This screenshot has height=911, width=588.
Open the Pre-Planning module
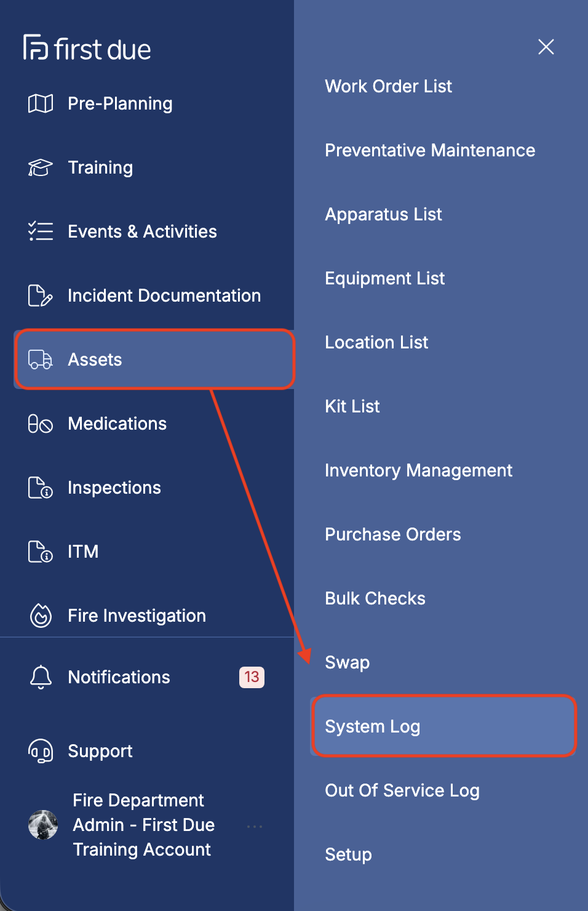pos(120,103)
